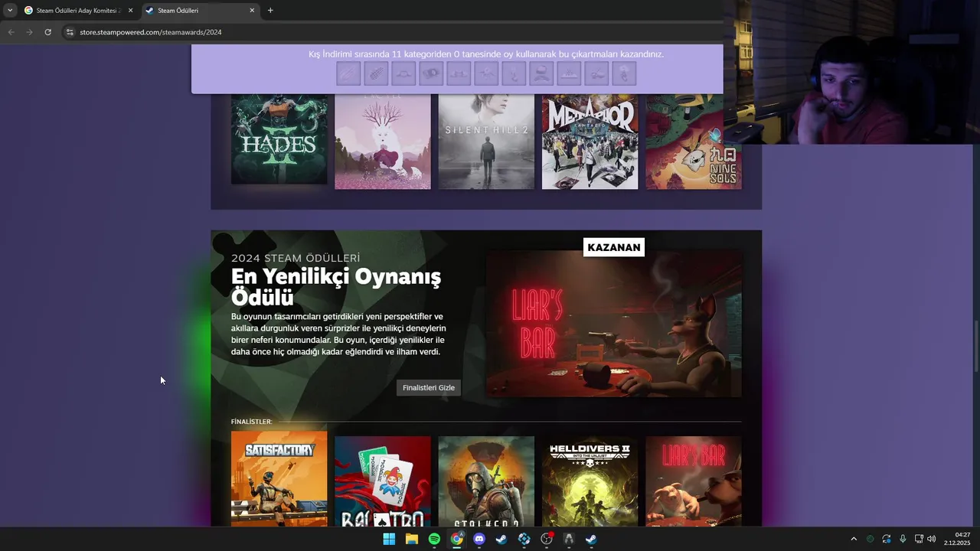Click the KAZANAN winner label
The image size is (980, 551).
614,247
